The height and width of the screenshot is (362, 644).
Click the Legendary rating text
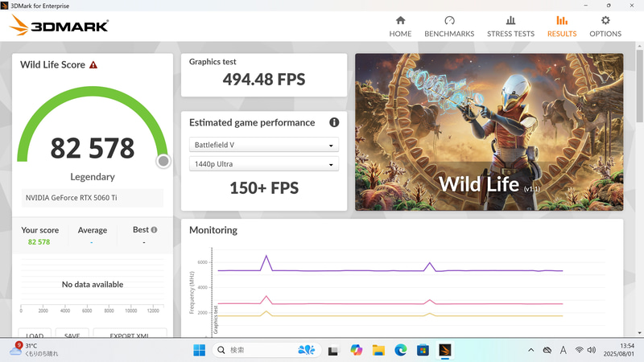click(x=93, y=177)
